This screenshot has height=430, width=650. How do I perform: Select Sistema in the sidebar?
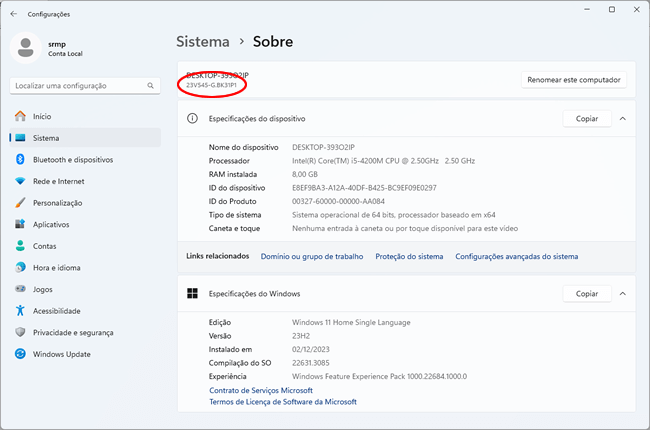pos(85,138)
